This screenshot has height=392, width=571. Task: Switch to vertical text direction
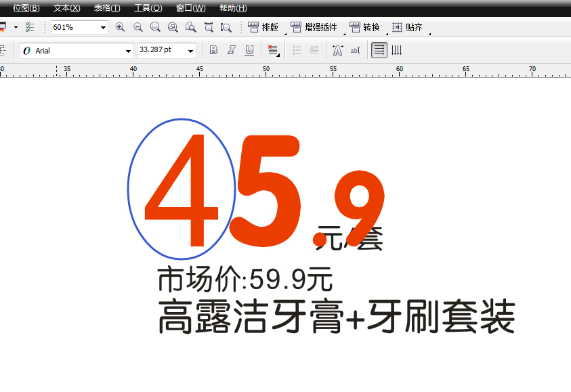(396, 50)
